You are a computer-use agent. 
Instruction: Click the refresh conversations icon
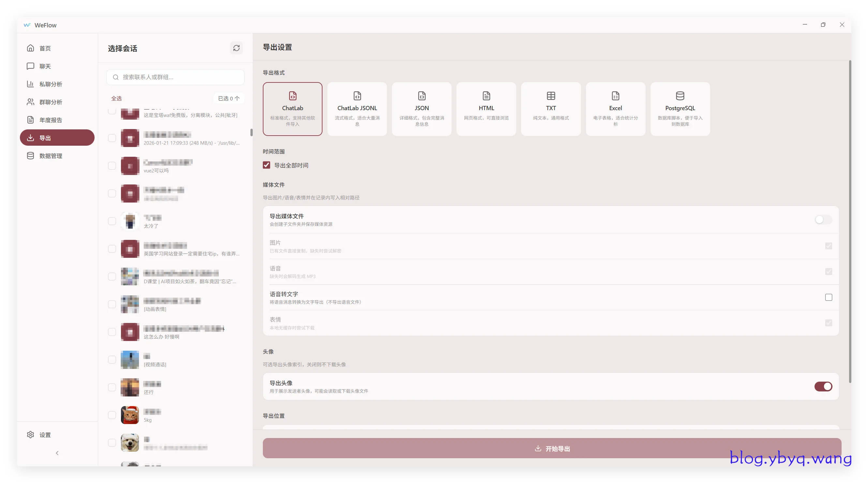[236, 48]
